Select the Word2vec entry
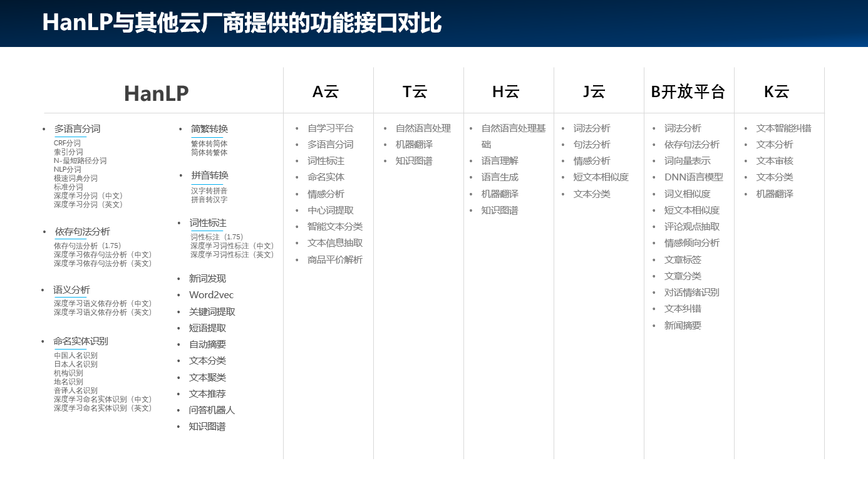Screen dimensions: 868x488 211,294
